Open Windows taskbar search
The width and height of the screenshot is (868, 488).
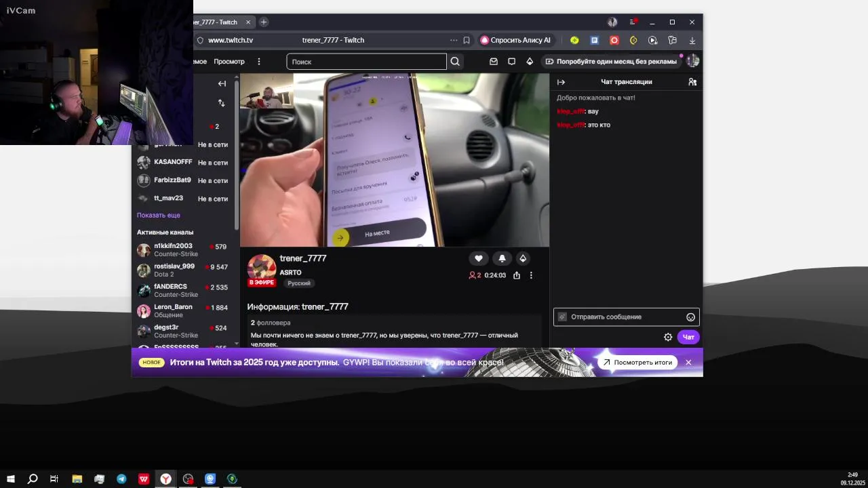coord(32,479)
